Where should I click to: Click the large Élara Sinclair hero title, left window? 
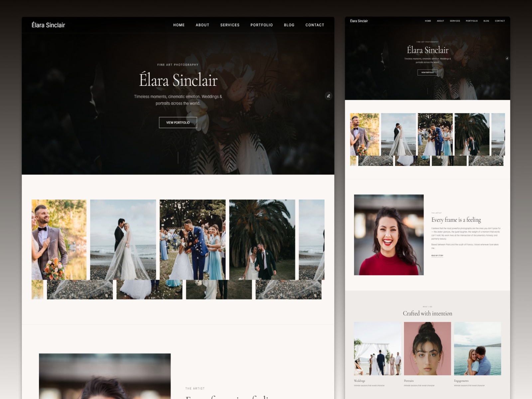(178, 80)
